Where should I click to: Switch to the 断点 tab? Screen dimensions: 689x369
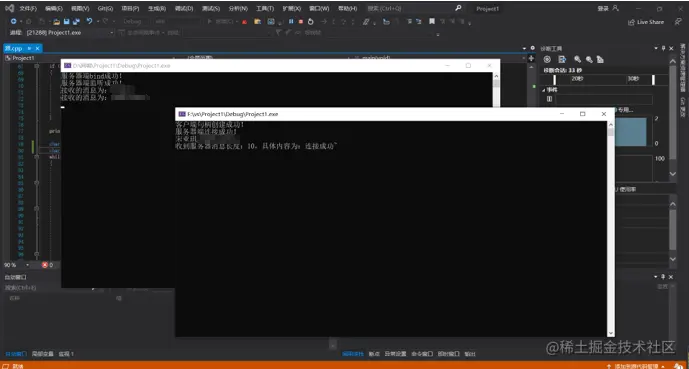click(x=374, y=354)
